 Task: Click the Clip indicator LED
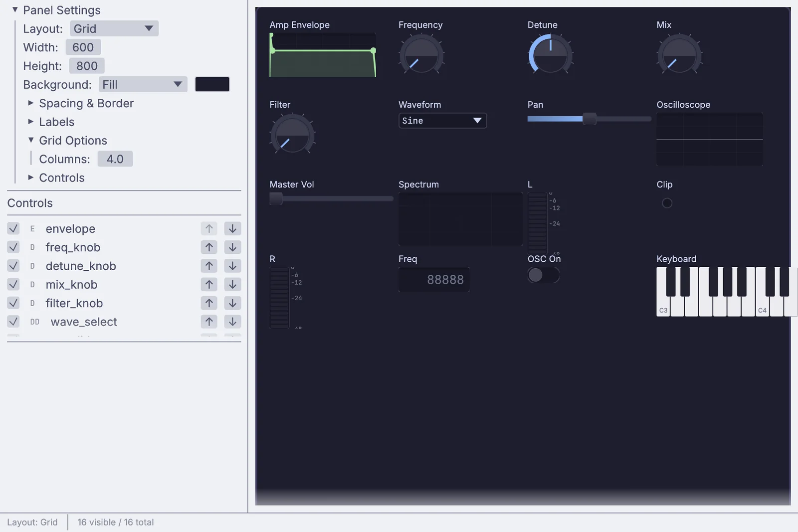click(x=667, y=203)
